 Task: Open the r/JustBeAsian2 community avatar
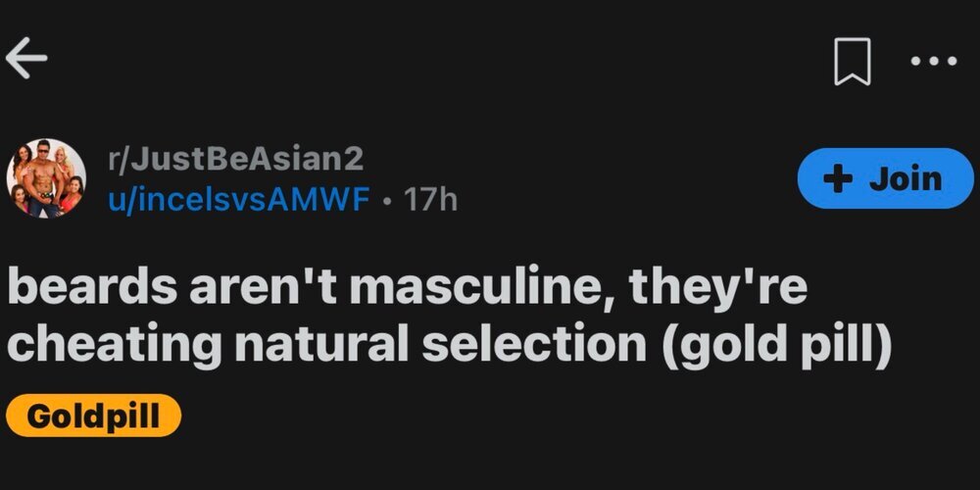point(46,178)
